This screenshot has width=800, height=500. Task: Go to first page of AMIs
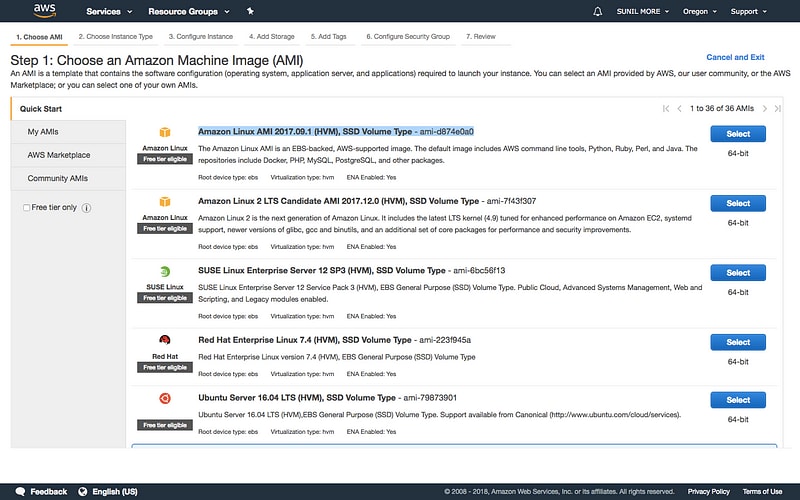666,109
